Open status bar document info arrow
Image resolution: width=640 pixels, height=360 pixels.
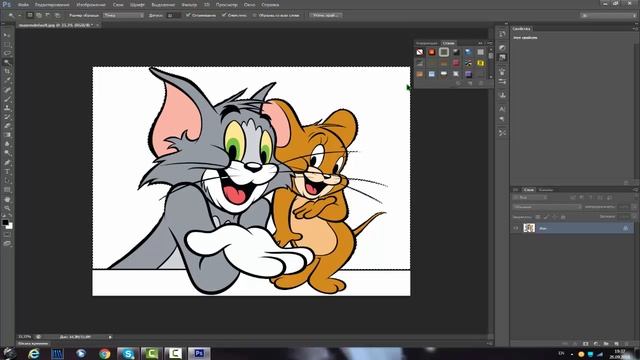pos(110,337)
